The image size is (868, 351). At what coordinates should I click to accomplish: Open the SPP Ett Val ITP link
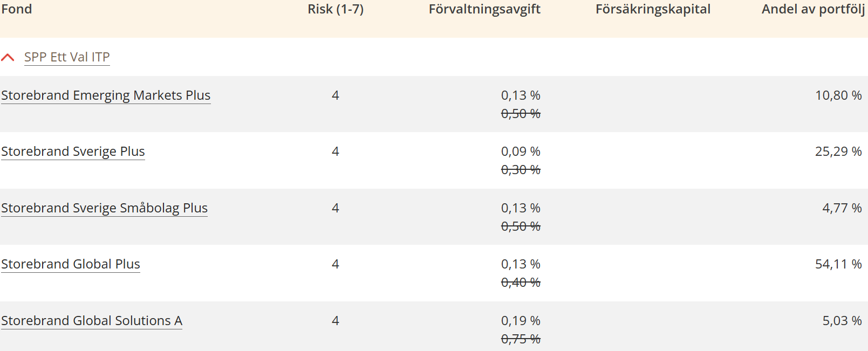tap(67, 57)
